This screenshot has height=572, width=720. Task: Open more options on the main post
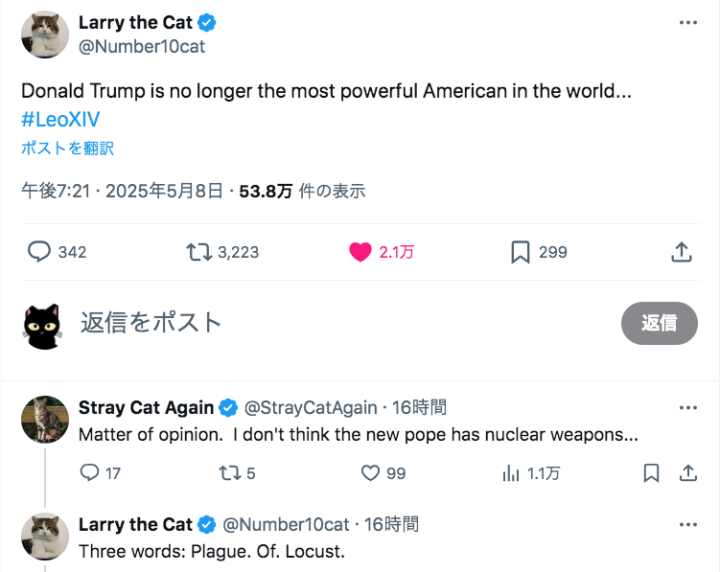(688, 22)
